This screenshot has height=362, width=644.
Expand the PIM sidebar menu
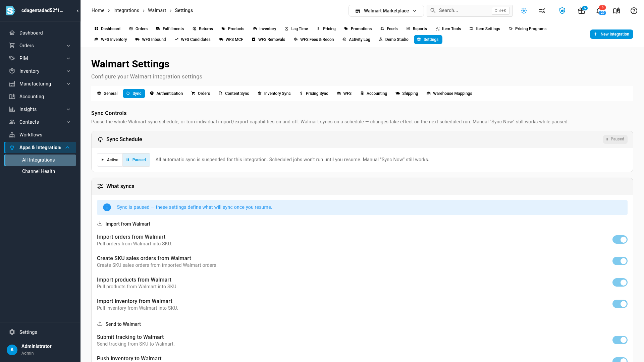click(40, 58)
